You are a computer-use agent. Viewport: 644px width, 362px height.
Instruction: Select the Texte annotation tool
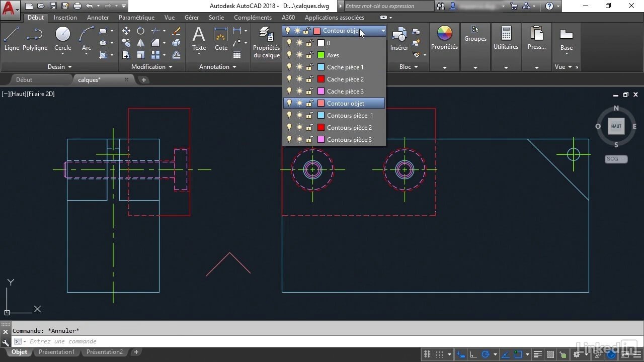(199, 39)
